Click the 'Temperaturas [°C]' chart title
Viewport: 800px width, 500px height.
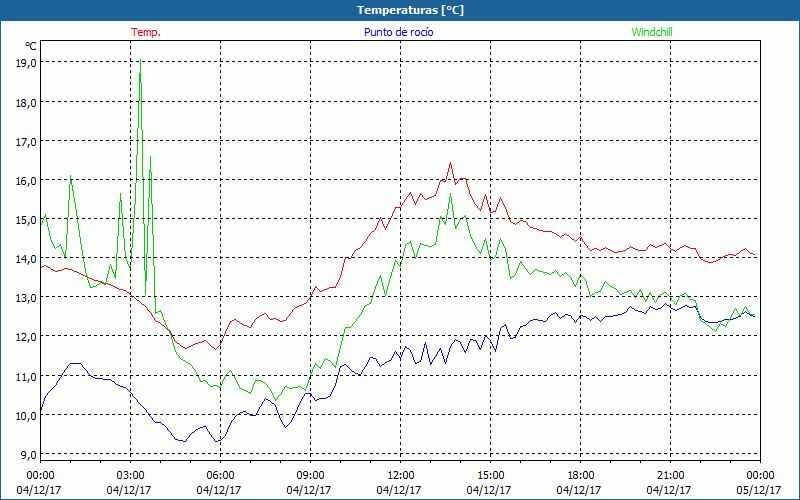[410, 10]
